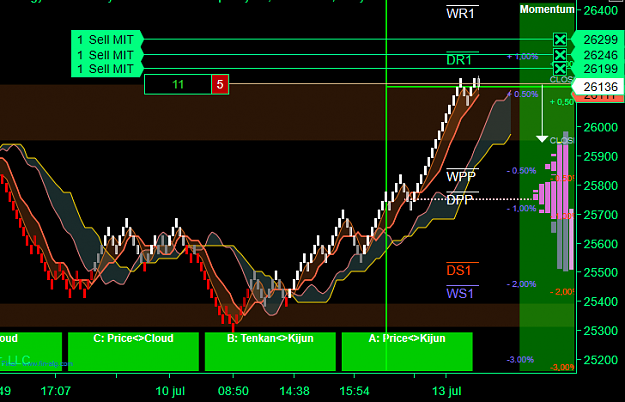Cancel the Sell MIT order at 26246

click(560, 55)
